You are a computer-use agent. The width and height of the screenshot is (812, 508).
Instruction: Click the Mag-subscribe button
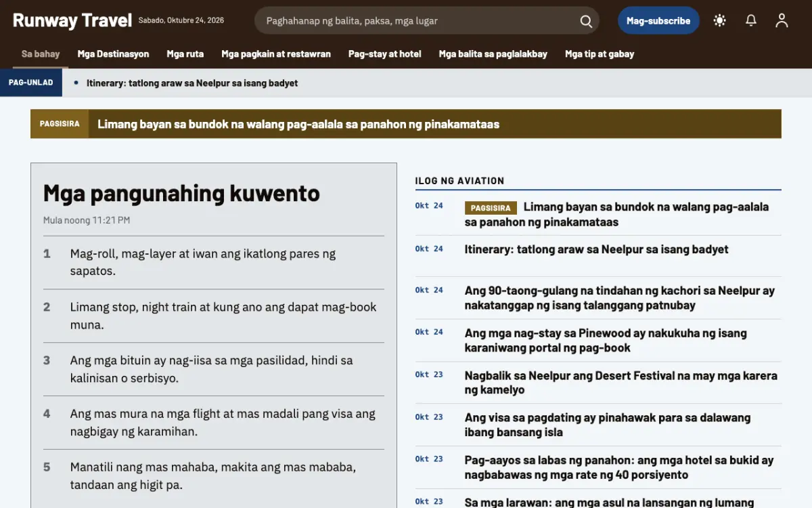pos(658,20)
